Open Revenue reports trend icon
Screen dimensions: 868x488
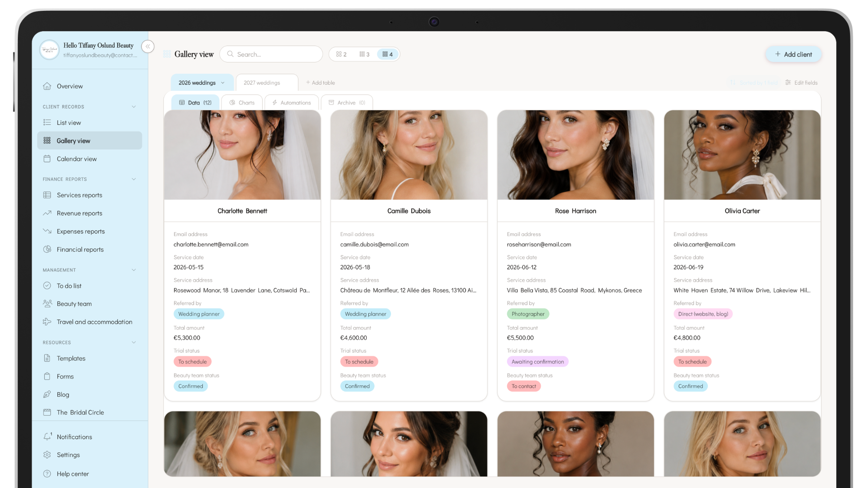[47, 213]
